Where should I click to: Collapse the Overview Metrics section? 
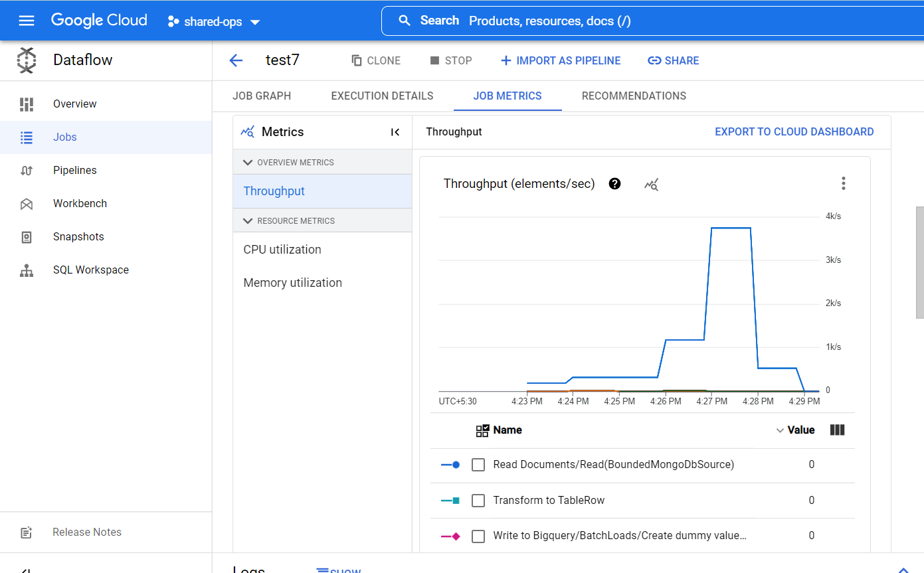248,163
